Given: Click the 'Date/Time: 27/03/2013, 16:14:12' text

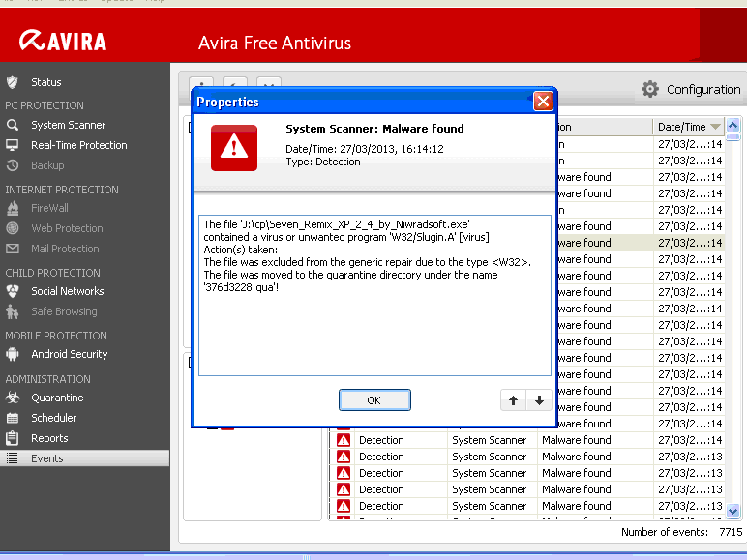Looking at the screenshot, I should click(365, 149).
